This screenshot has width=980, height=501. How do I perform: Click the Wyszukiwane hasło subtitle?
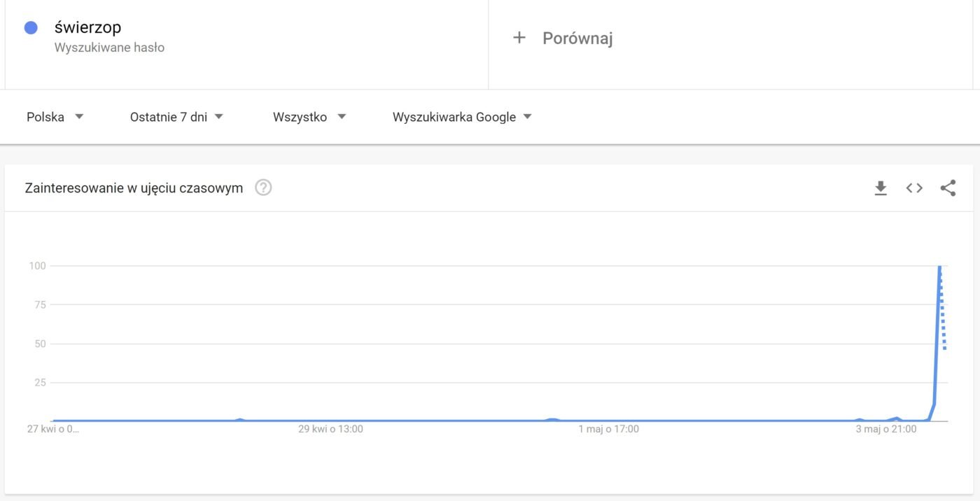tap(109, 48)
